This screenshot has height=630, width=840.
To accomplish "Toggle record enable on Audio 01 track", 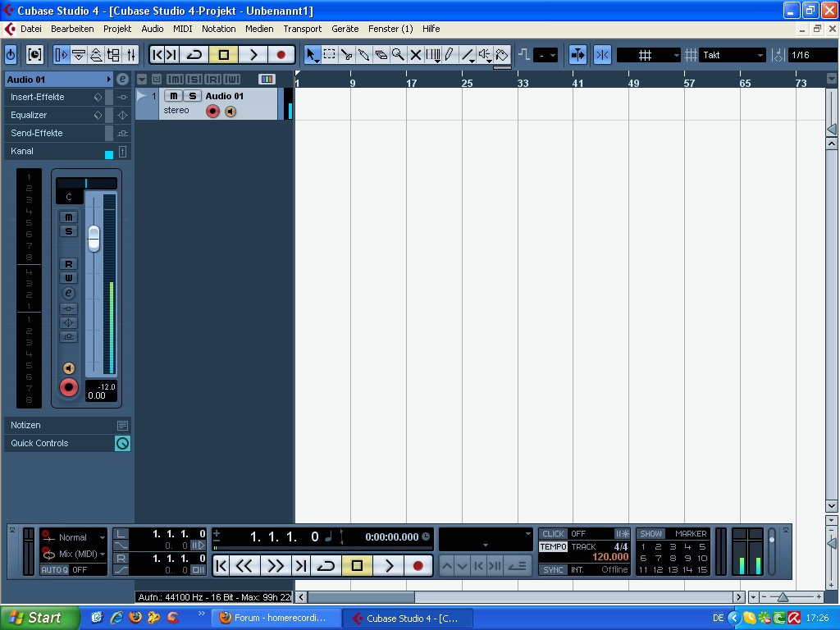I will (212, 112).
